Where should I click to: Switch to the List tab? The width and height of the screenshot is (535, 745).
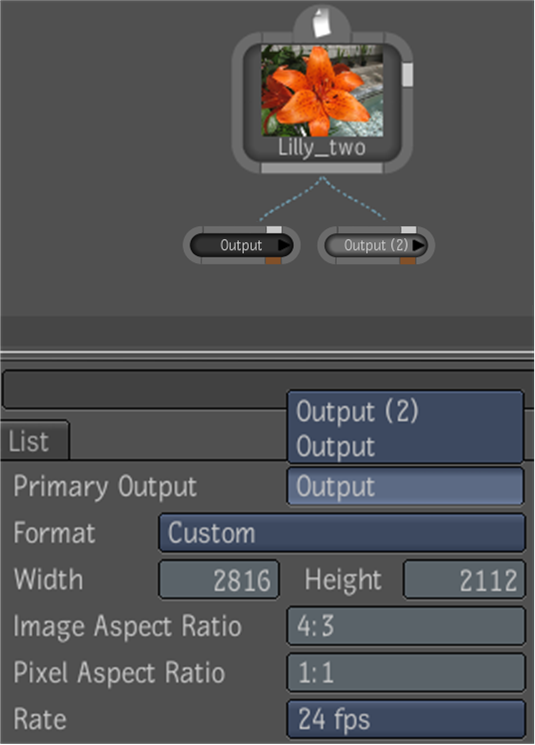(34, 441)
